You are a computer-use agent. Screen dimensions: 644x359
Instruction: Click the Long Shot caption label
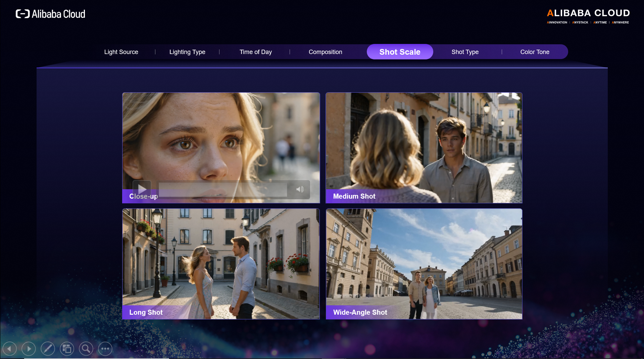(x=146, y=312)
